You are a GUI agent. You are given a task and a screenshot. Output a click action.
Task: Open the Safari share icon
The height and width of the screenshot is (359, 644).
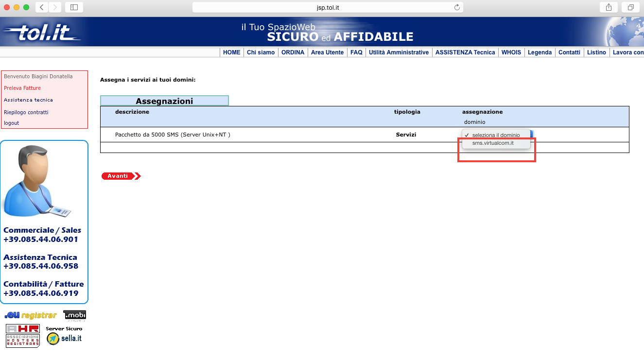coord(609,7)
